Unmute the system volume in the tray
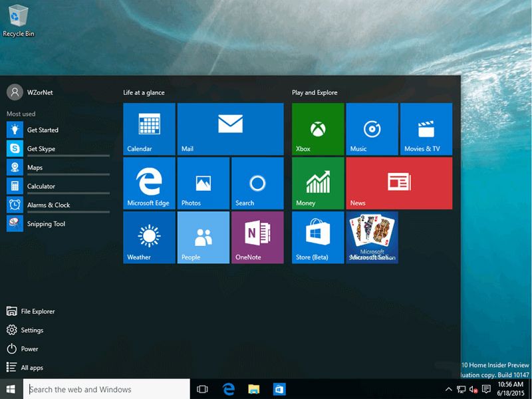This screenshot has height=399, width=532. coord(473,389)
